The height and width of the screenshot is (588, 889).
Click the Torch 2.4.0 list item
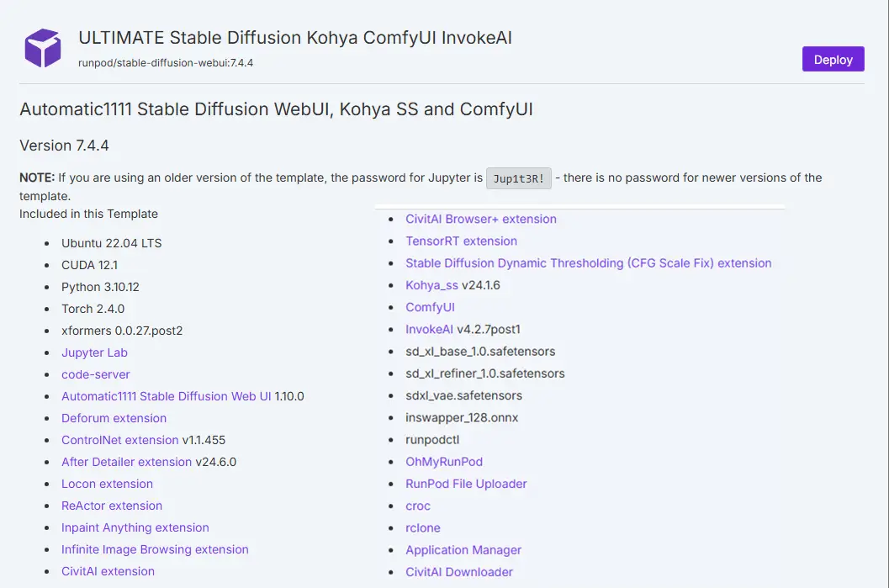pyautogui.click(x=93, y=309)
